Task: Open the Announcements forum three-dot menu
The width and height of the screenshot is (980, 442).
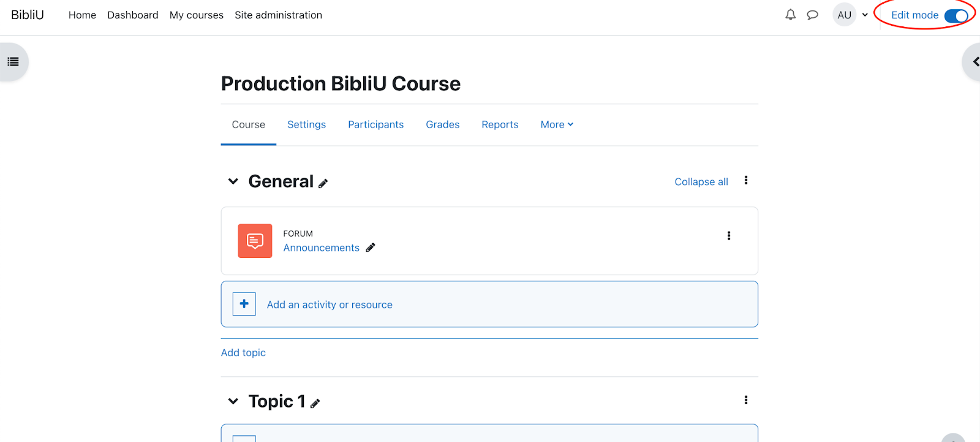Action: pyautogui.click(x=729, y=235)
